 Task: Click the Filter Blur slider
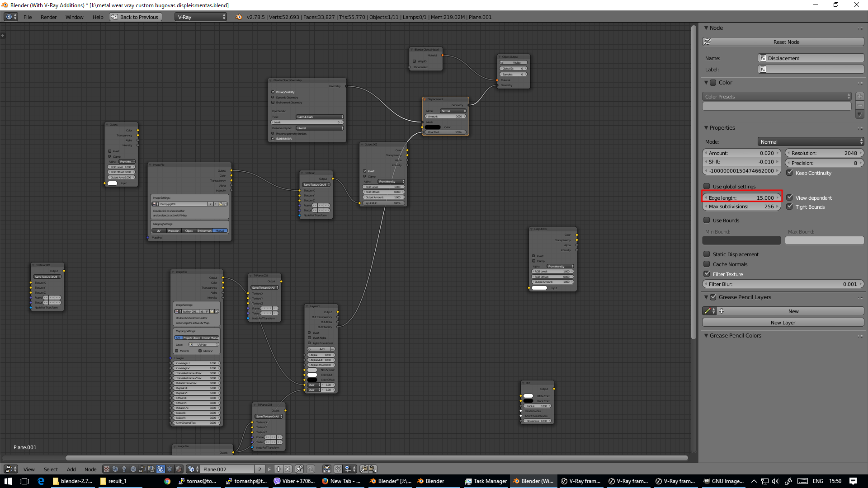point(783,284)
